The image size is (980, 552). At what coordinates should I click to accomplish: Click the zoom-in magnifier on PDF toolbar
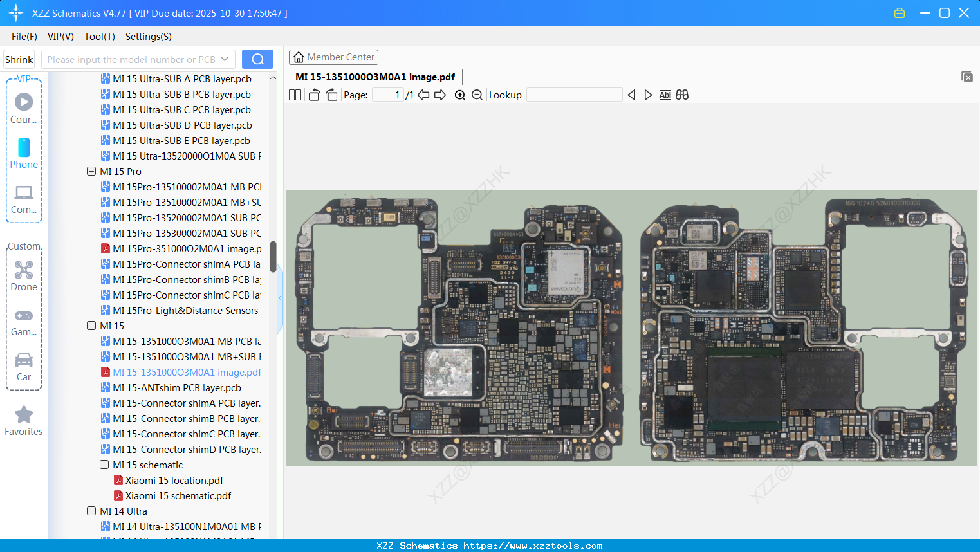pyautogui.click(x=460, y=95)
